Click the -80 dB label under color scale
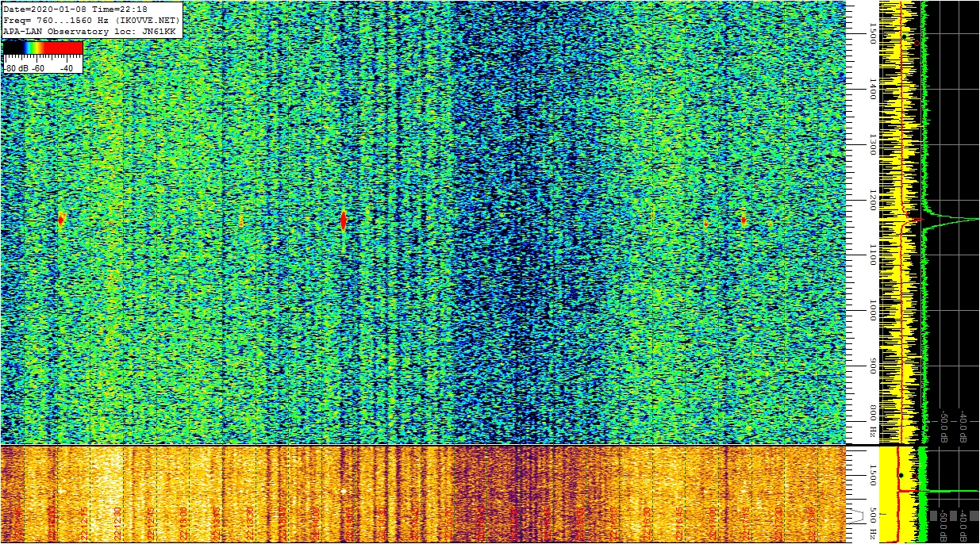The image size is (980, 544). (17, 68)
